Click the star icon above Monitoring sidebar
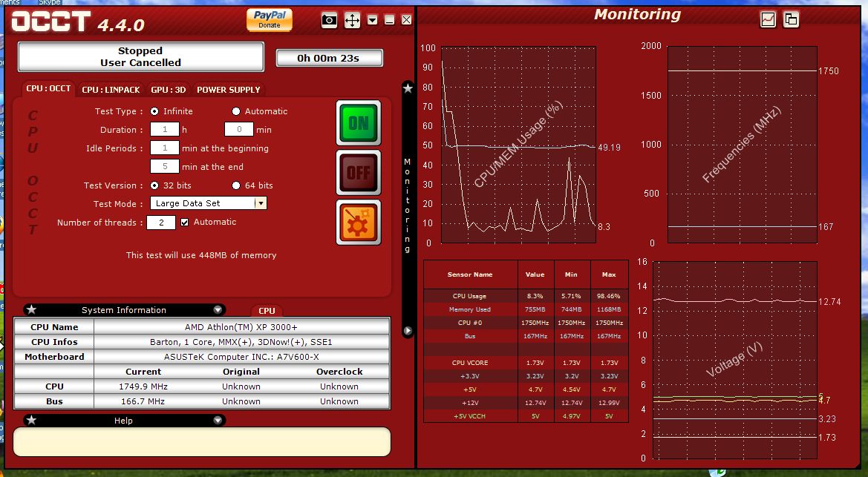 tap(408, 88)
